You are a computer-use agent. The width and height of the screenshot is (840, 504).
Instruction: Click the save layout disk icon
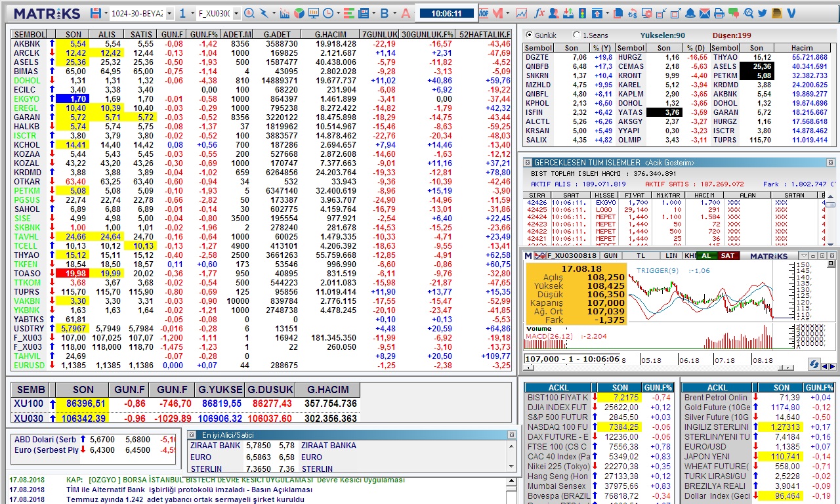click(x=96, y=13)
